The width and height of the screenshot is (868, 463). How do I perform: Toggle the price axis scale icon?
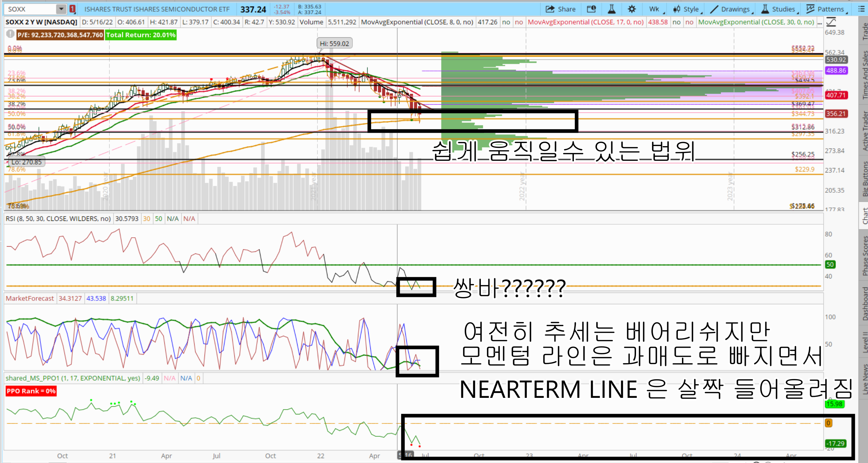click(831, 22)
